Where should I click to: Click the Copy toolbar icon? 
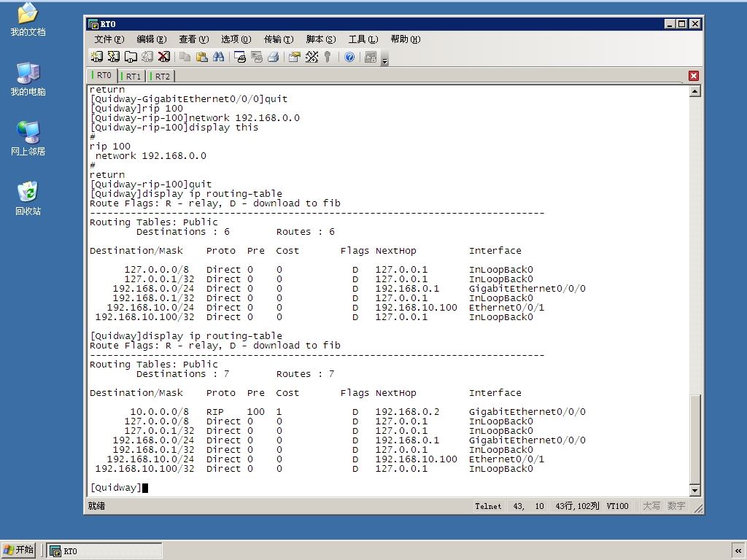(x=185, y=57)
